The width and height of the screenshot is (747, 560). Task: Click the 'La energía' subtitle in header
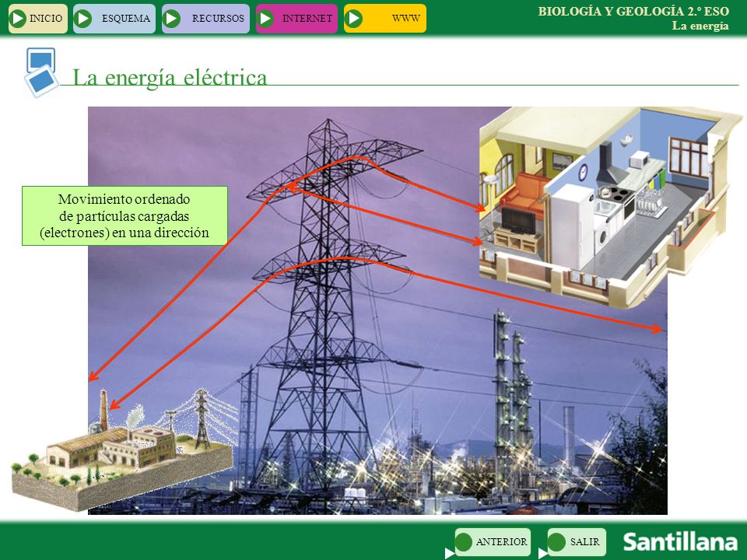(700, 26)
